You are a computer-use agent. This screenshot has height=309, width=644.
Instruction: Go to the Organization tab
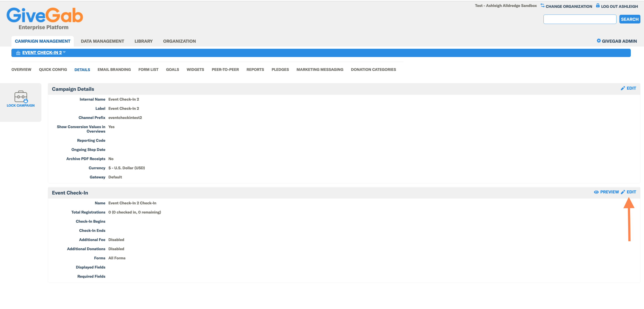coord(179,41)
